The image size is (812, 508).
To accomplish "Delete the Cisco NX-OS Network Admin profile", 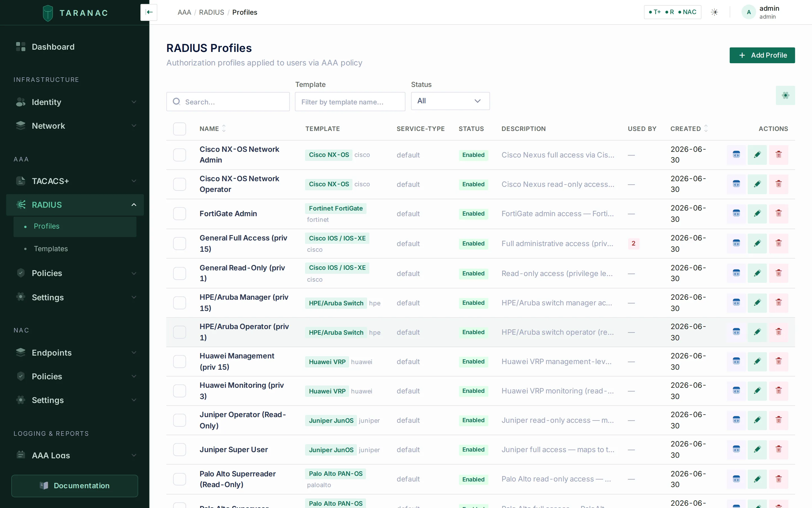I will [778, 155].
